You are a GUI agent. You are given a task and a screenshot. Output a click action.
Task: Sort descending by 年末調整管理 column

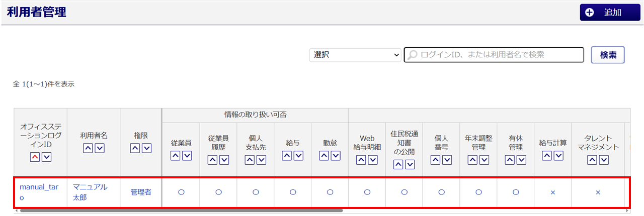484,160
